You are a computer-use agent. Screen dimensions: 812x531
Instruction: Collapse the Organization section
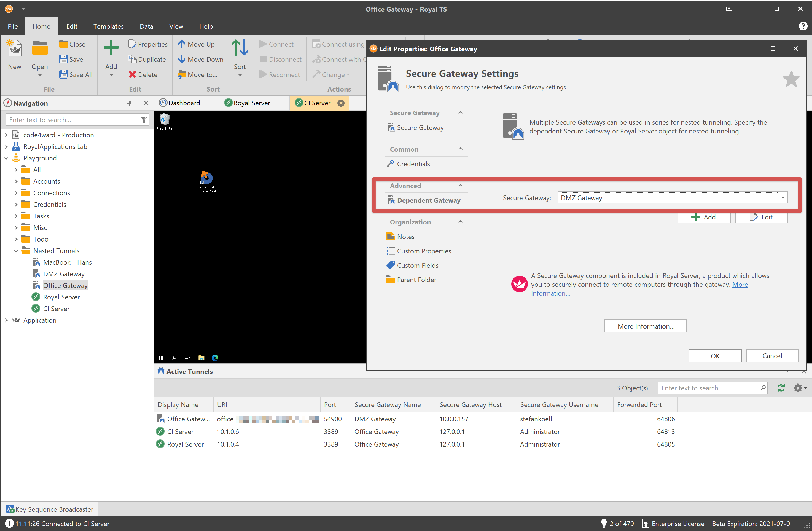(461, 222)
